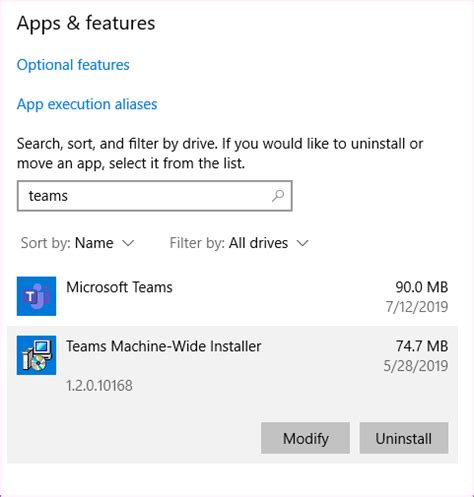The image size is (474, 497).
Task: Click Modify for Teams Machine-Wide Installer
Action: [305, 438]
